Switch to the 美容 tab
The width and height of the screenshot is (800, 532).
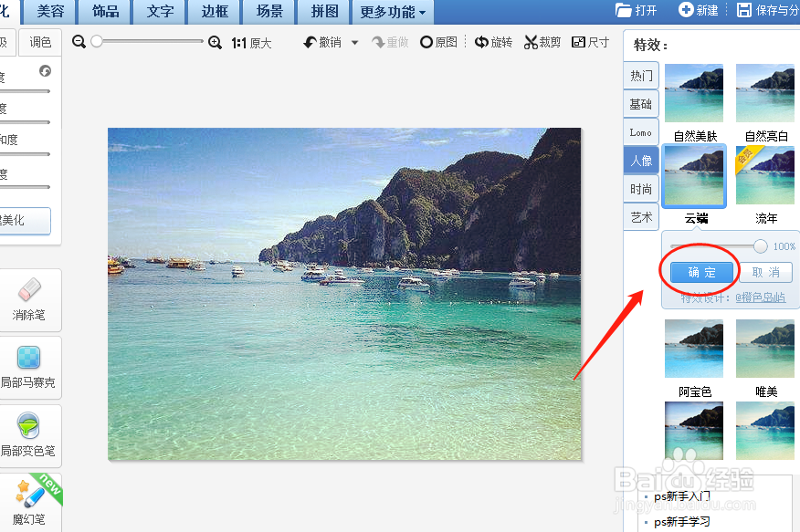50,12
